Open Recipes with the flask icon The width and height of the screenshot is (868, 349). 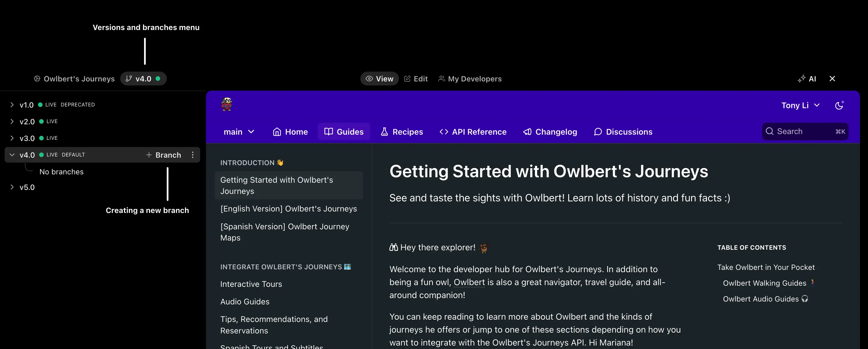(x=402, y=132)
